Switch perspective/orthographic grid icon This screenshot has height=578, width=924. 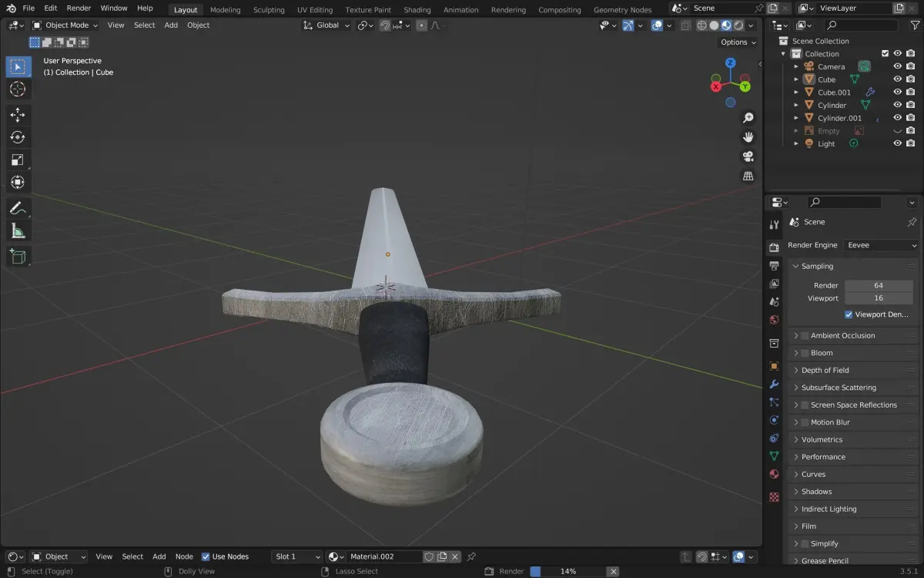tap(748, 176)
